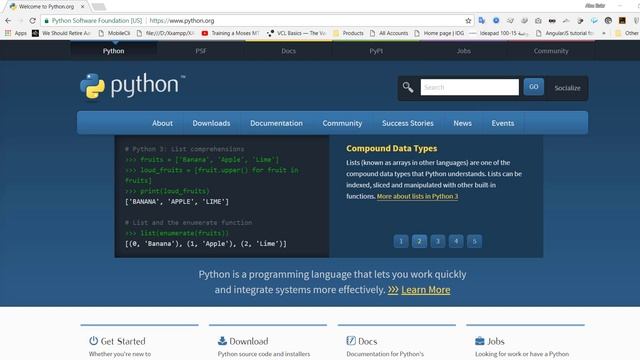Open the Products bookmark folder

coord(348,33)
